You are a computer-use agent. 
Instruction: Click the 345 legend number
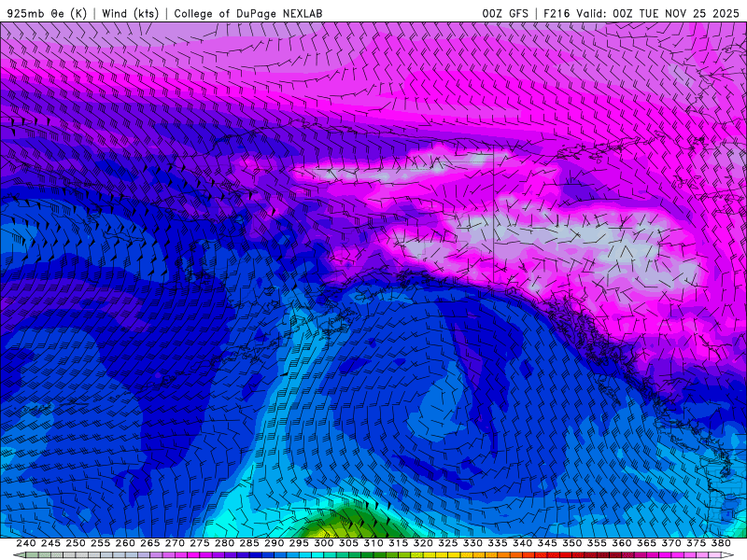coord(547,543)
